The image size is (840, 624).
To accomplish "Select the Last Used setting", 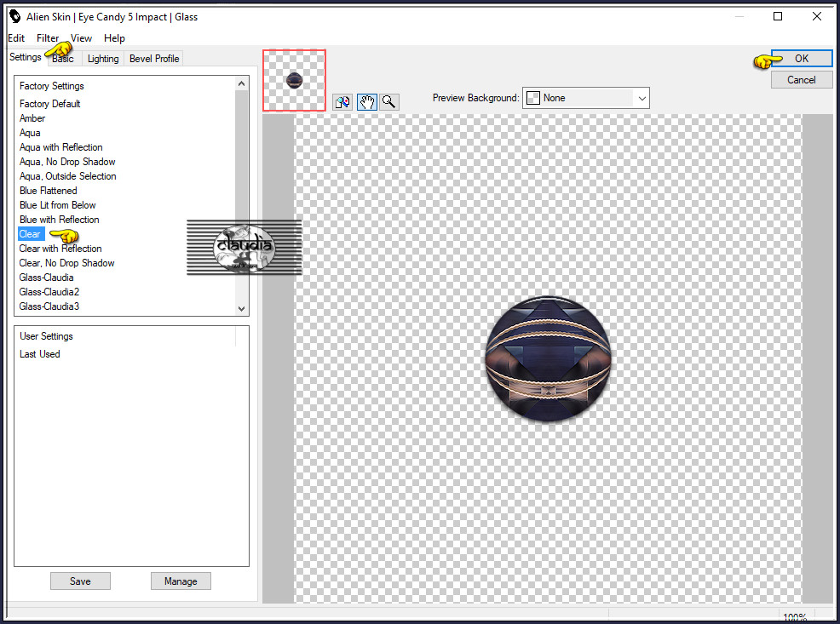I will (x=40, y=354).
